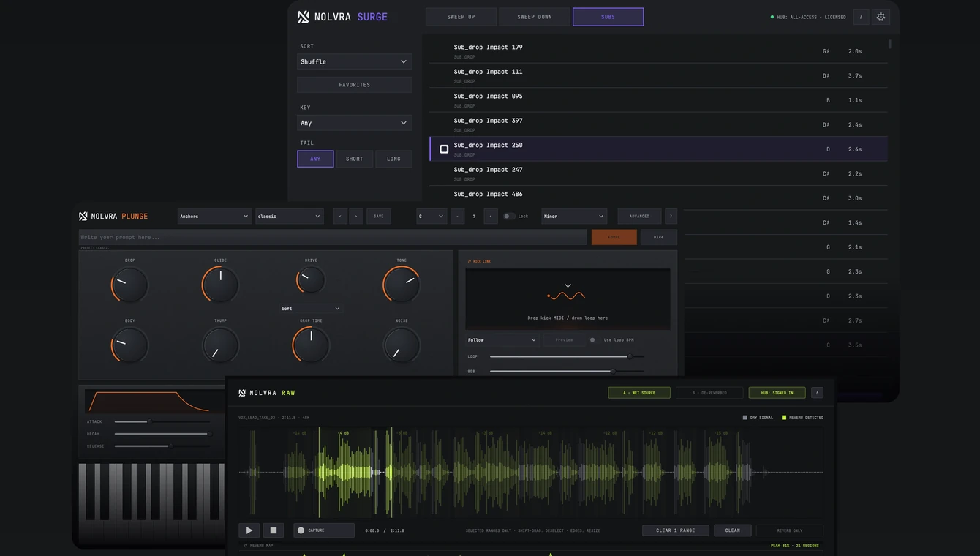
Task: Click the Tone knob in Plunge
Action: (402, 285)
